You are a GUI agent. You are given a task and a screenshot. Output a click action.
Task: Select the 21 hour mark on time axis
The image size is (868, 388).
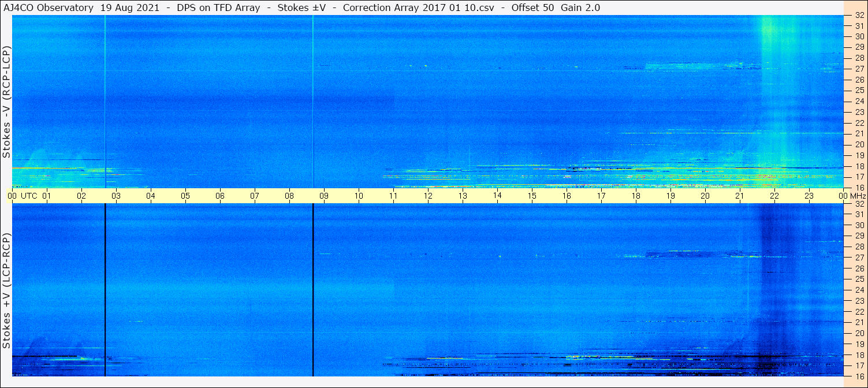click(x=740, y=196)
